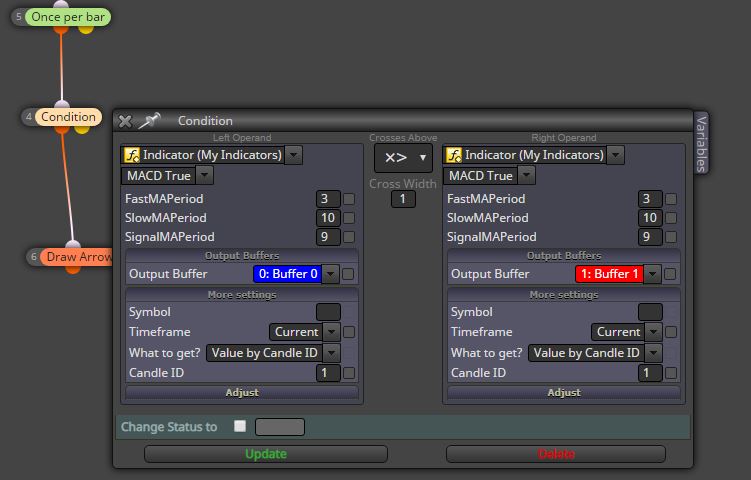Click the right Adjust section button
751x480 pixels.
coord(564,392)
